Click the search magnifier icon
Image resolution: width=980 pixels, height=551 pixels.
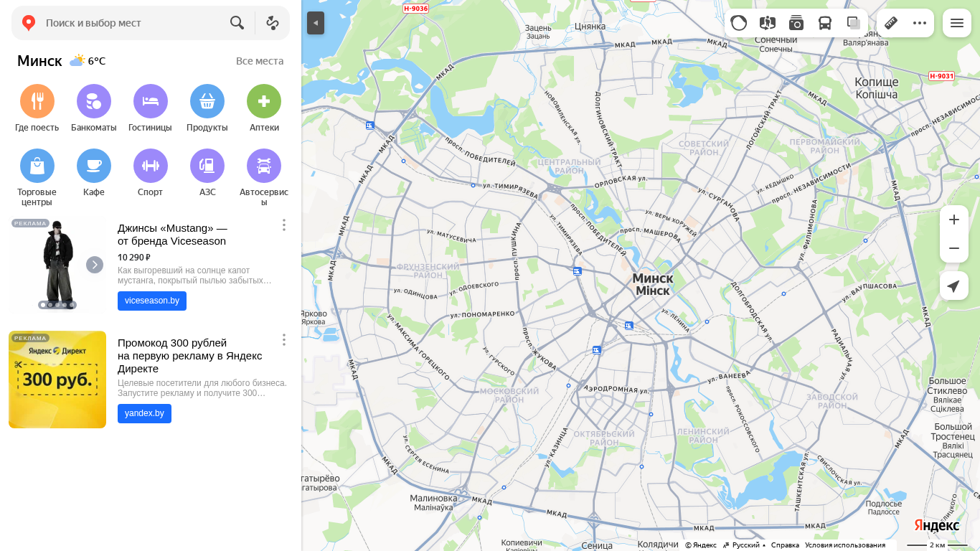pos(237,23)
